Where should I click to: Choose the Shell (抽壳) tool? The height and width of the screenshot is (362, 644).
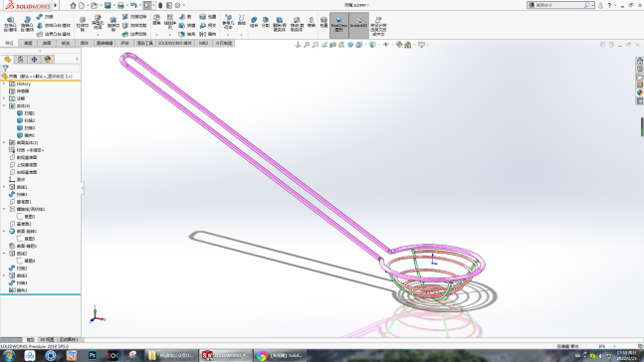point(187,34)
